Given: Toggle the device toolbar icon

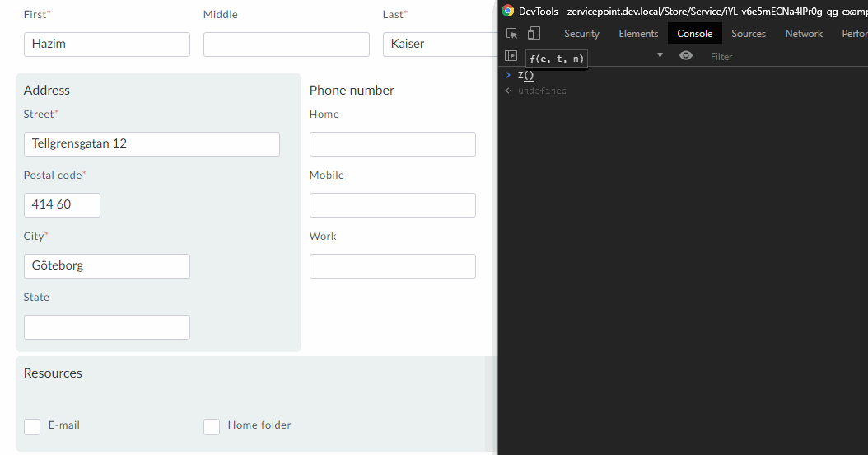Looking at the screenshot, I should pos(534,34).
